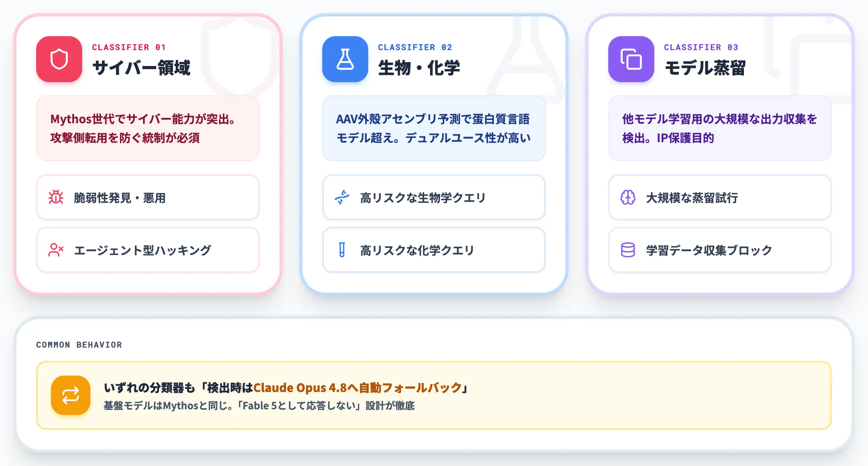Click the モデル蒸留 heading
The image size is (868, 466).
click(x=705, y=68)
